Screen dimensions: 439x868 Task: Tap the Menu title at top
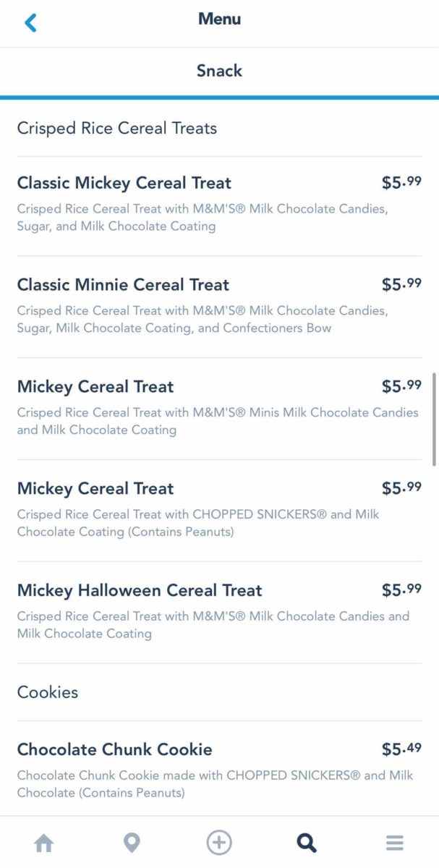click(219, 20)
